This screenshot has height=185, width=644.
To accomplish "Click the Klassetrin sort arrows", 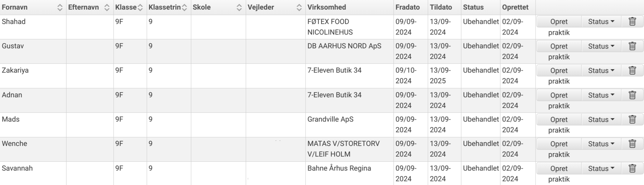I will click(185, 8).
